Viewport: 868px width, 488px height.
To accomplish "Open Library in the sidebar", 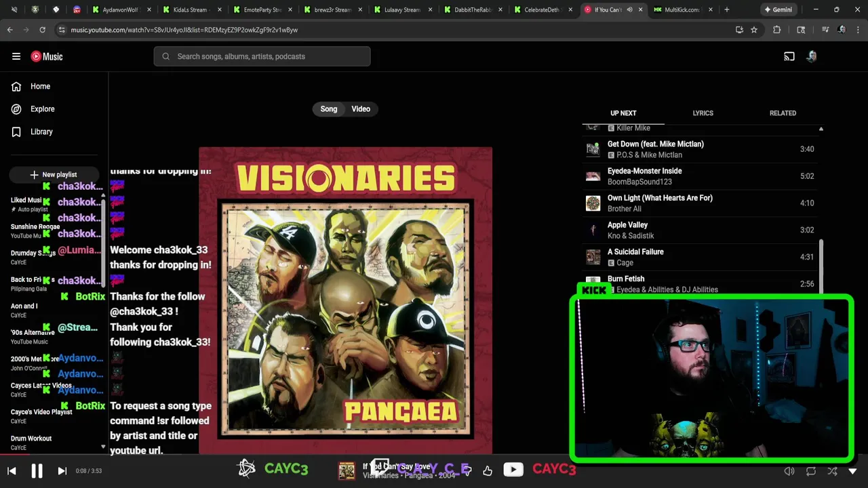I will tap(32, 131).
